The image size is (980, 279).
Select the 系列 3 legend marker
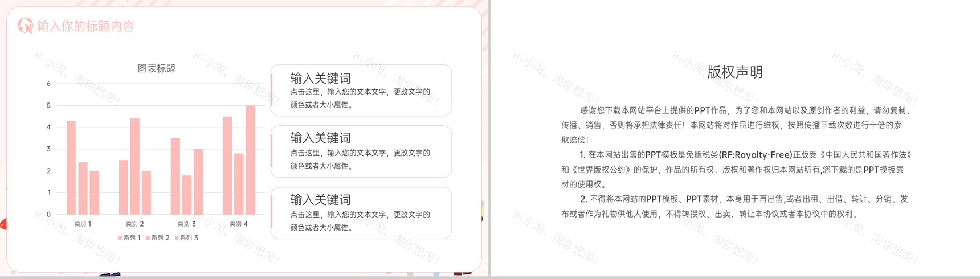[177, 238]
